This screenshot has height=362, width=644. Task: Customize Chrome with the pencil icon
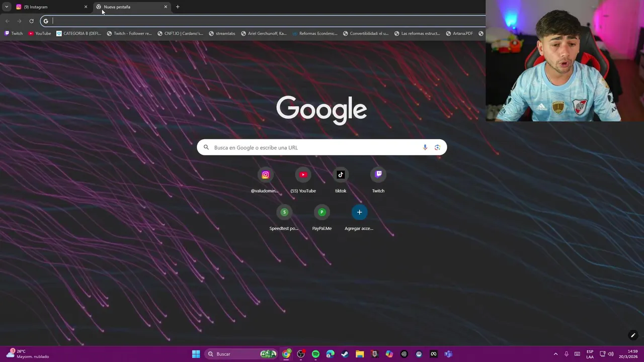[x=633, y=335]
